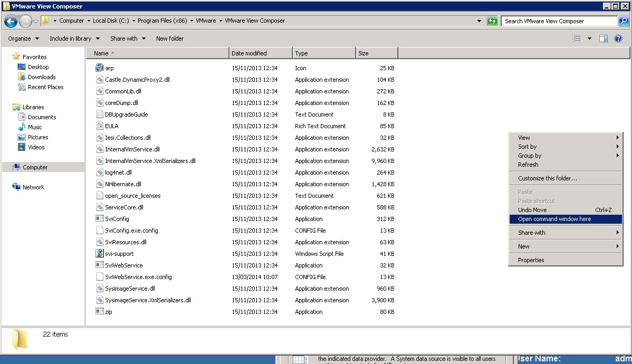Select the open_source_licenses file name
This screenshot has height=364, width=632.
click(x=132, y=196)
